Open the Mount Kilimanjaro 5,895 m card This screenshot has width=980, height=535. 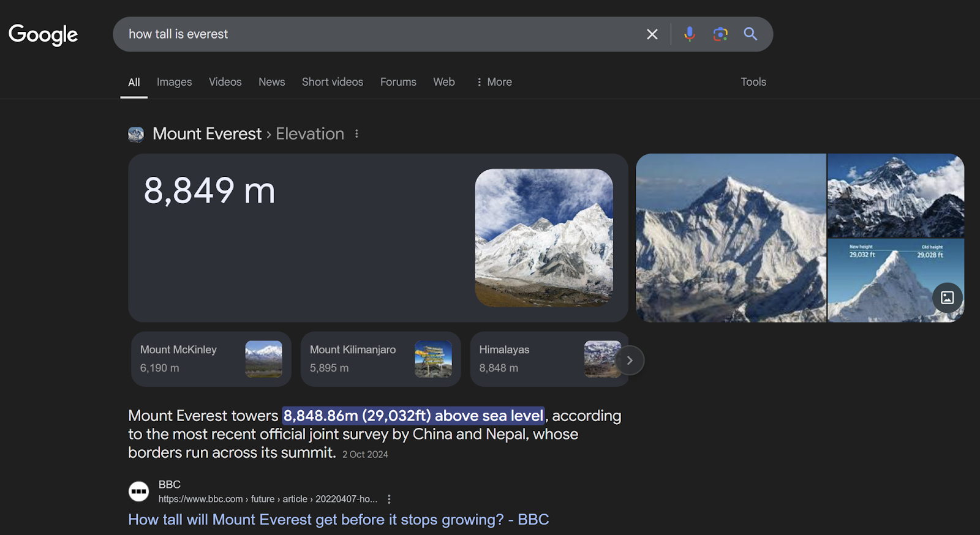click(381, 359)
